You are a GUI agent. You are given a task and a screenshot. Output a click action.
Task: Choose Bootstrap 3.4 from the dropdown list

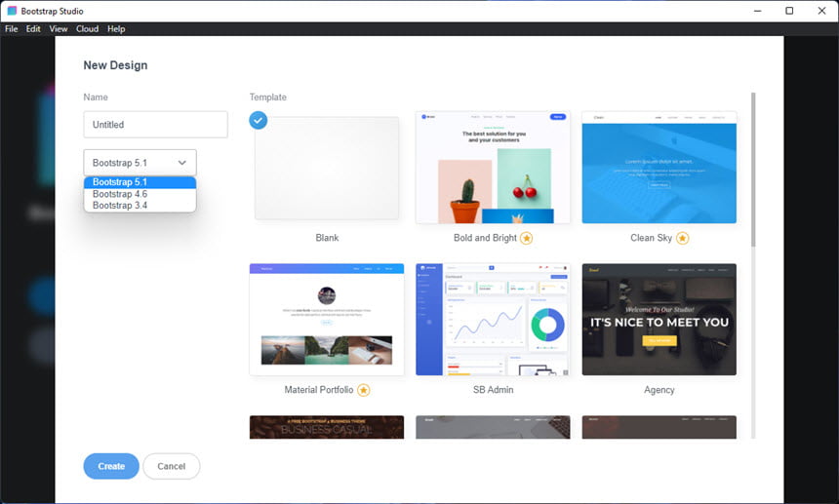point(140,206)
